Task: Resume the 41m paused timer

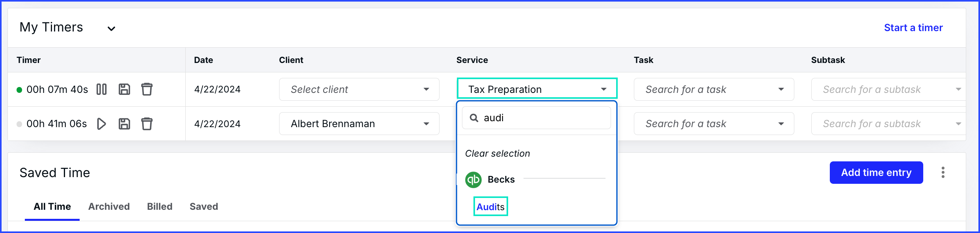Action: pos(101,124)
